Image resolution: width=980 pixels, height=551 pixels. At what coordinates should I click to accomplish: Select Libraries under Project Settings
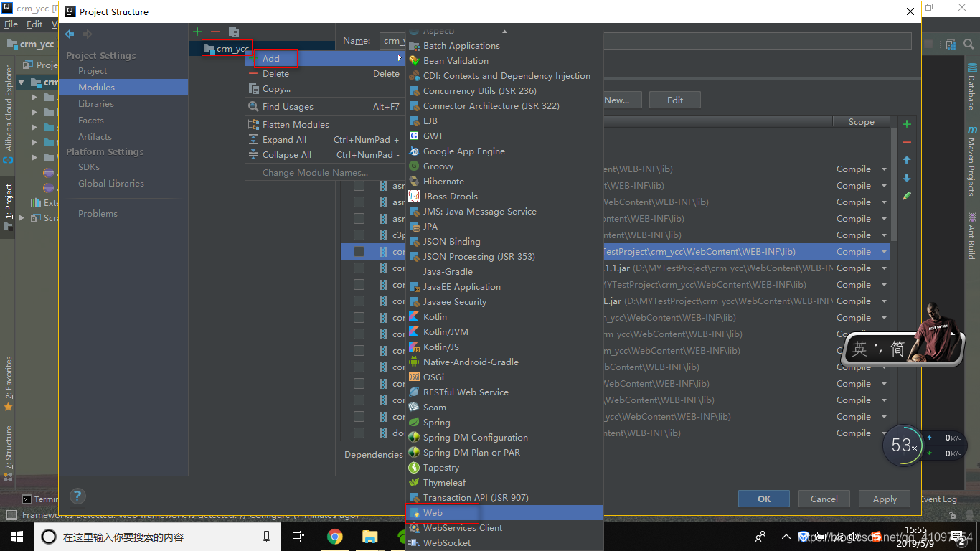click(x=96, y=104)
